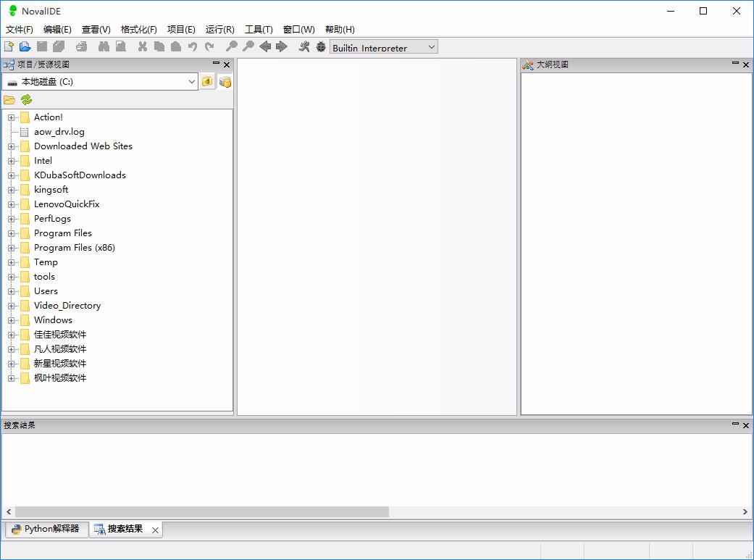Select the Video_Directory folder
The width and height of the screenshot is (754, 560).
[67, 306]
